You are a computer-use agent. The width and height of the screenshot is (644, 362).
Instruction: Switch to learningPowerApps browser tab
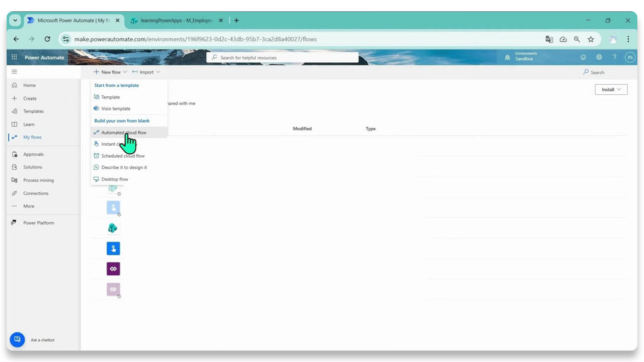[177, 21]
